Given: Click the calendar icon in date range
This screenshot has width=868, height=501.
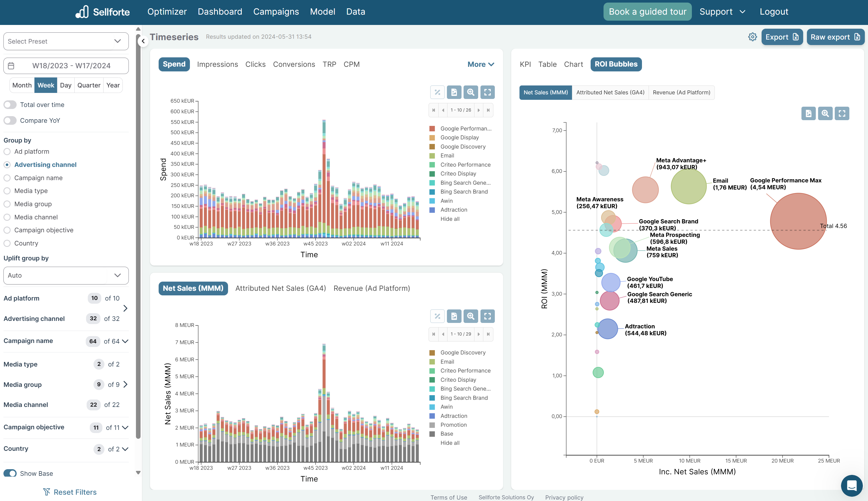Looking at the screenshot, I should pyautogui.click(x=11, y=66).
